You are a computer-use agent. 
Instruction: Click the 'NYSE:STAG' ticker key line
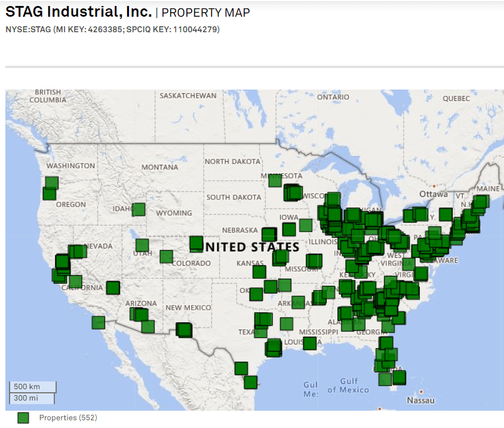[112, 30]
